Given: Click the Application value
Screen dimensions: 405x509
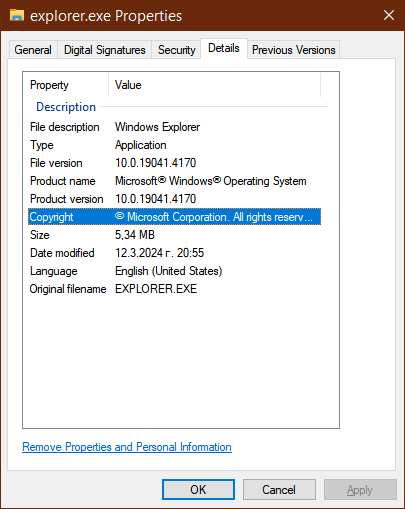Looking at the screenshot, I should pyautogui.click(x=141, y=145).
